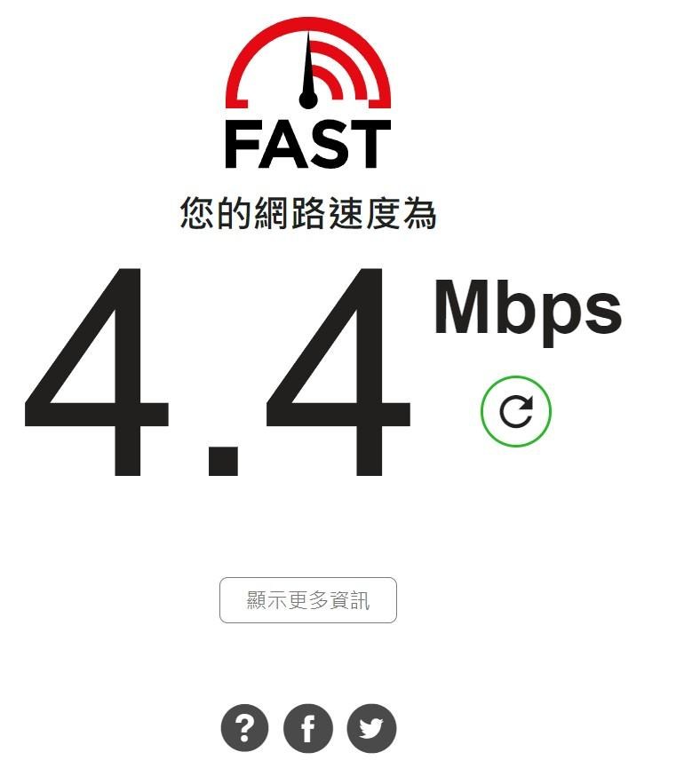
Task: Click the Mbps unit label
Action: (528, 311)
